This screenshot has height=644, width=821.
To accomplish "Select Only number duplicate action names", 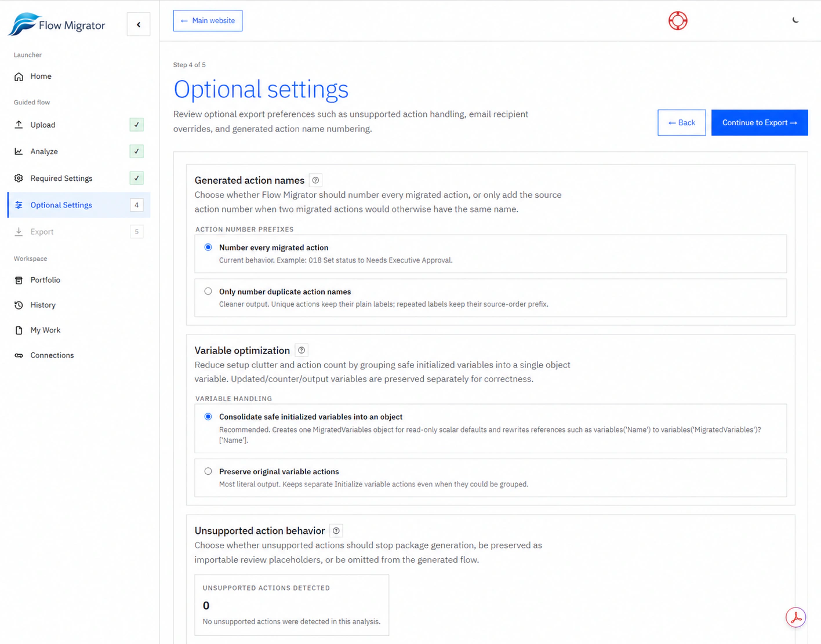I will click(x=208, y=292).
